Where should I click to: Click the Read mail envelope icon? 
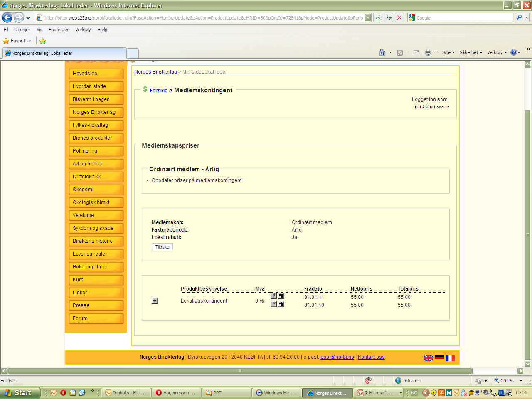pos(416,52)
